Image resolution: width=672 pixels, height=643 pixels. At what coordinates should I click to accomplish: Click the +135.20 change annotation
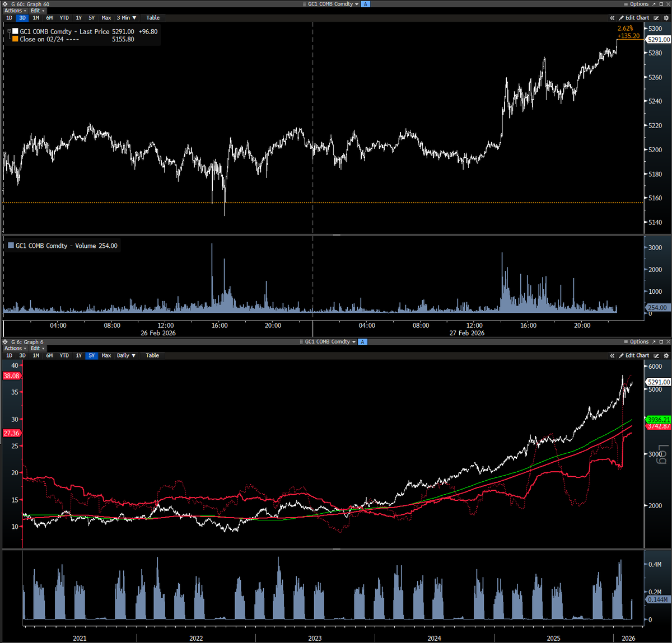(628, 36)
